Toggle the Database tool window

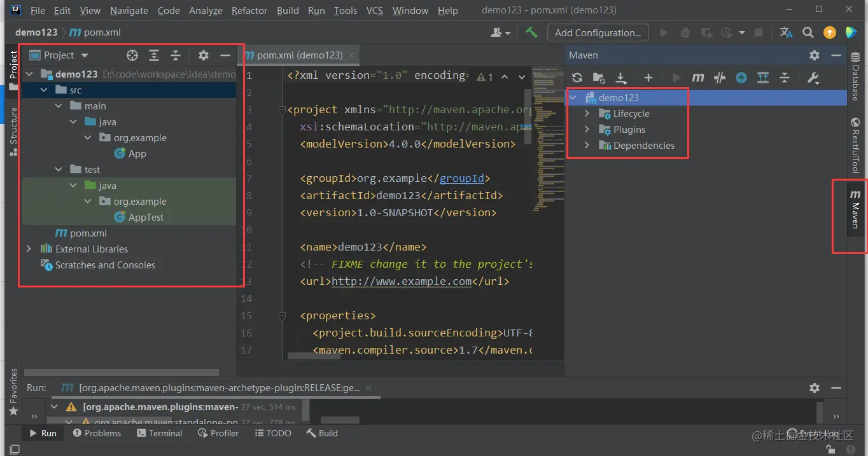click(855, 77)
